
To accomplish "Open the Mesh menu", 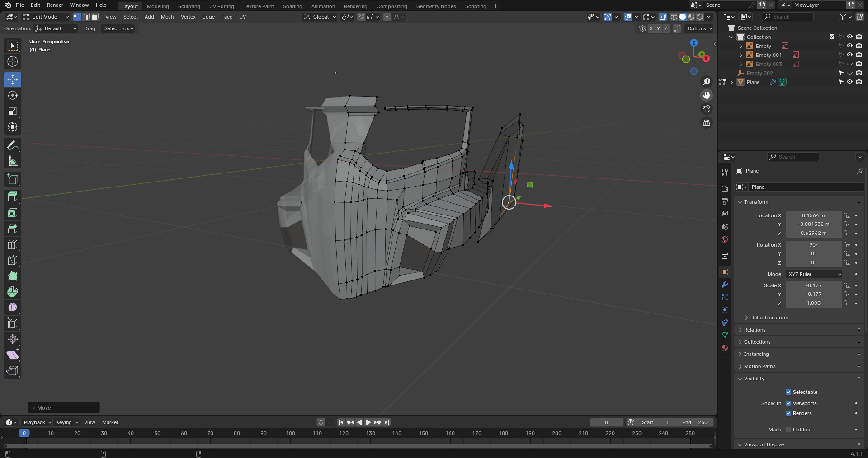I will 167,17.
